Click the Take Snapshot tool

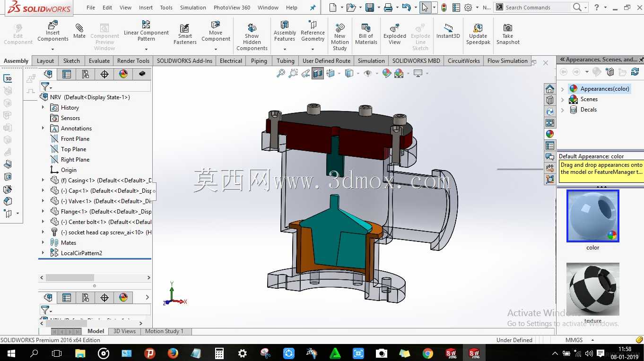point(508,34)
